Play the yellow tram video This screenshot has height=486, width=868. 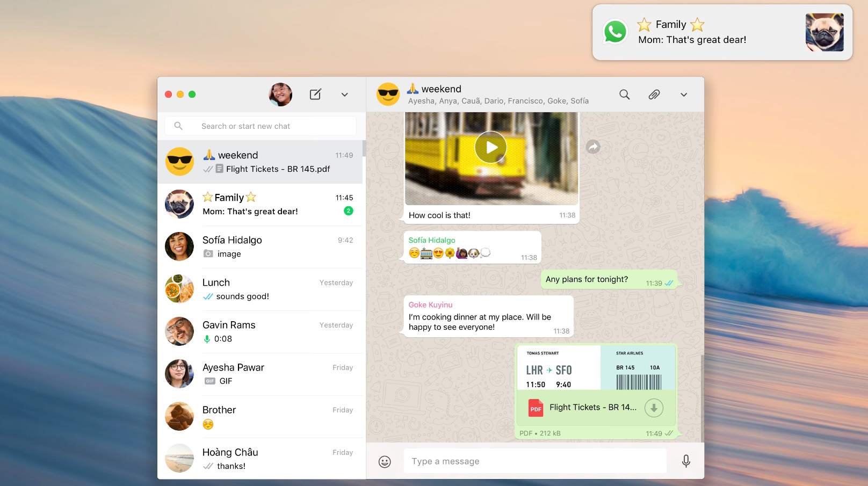pyautogui.click(x=490, y=147)
